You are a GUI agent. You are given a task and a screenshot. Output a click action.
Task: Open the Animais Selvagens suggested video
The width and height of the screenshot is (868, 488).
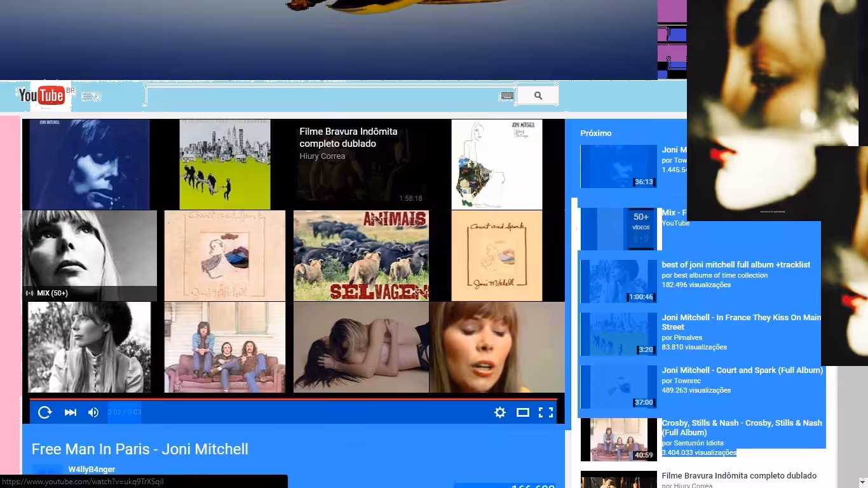[361, 255]
